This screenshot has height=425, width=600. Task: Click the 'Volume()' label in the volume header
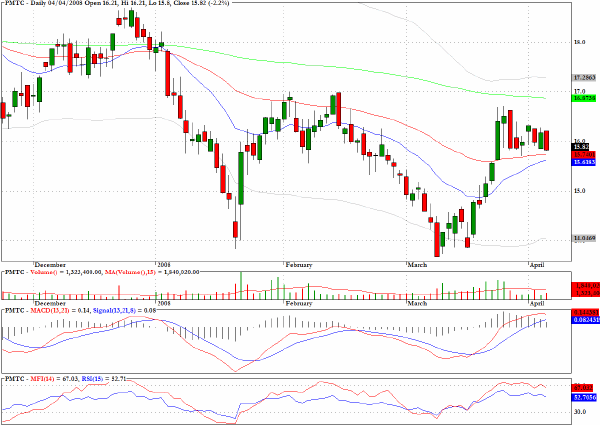(x=43, y=272)
